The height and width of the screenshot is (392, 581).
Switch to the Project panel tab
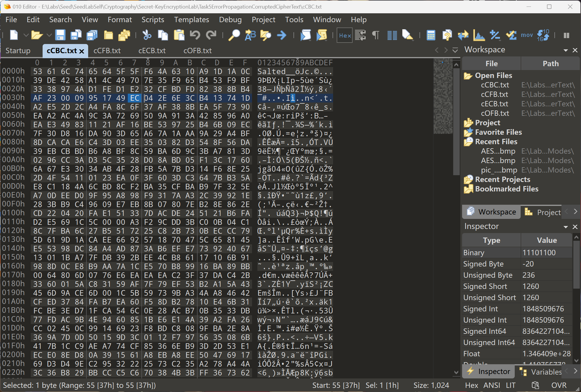[542, 212]
